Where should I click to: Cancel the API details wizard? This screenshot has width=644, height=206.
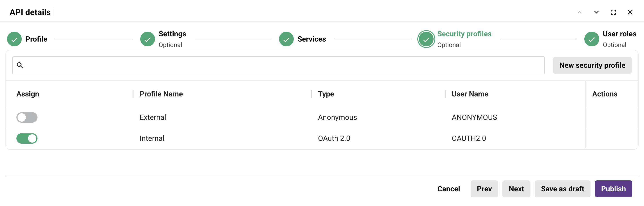448,189
